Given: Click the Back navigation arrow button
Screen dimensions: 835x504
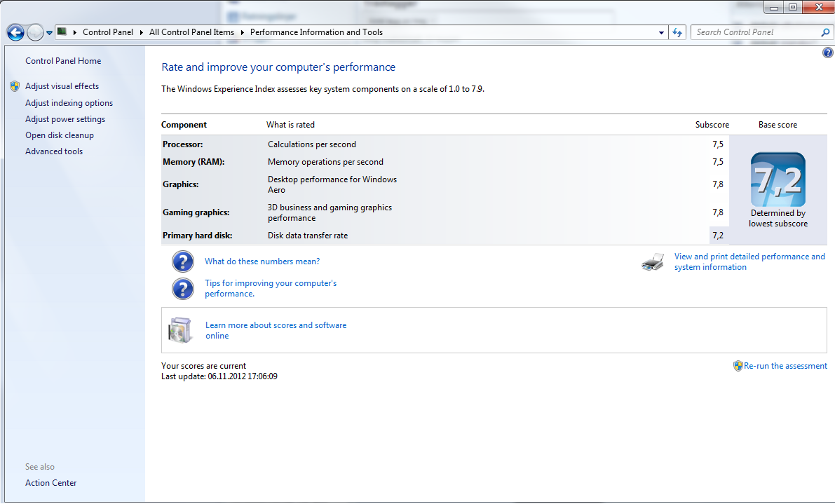Looking at the screenshot, I should [x=15, y=32].
